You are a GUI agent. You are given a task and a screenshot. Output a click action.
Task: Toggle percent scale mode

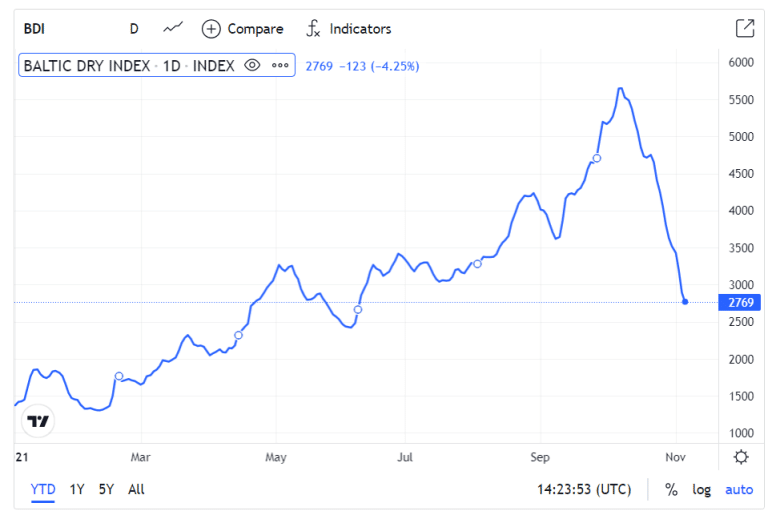tap(671, 490)
